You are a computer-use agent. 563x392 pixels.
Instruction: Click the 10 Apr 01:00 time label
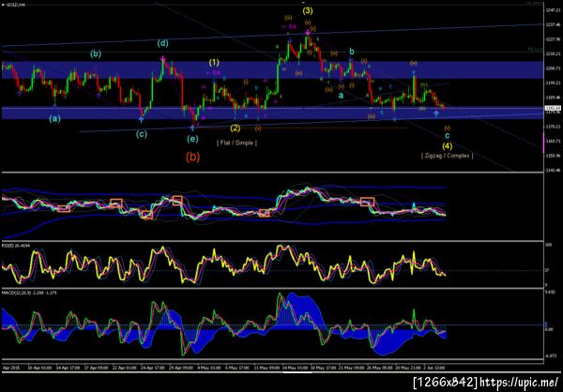coord(38,369)
